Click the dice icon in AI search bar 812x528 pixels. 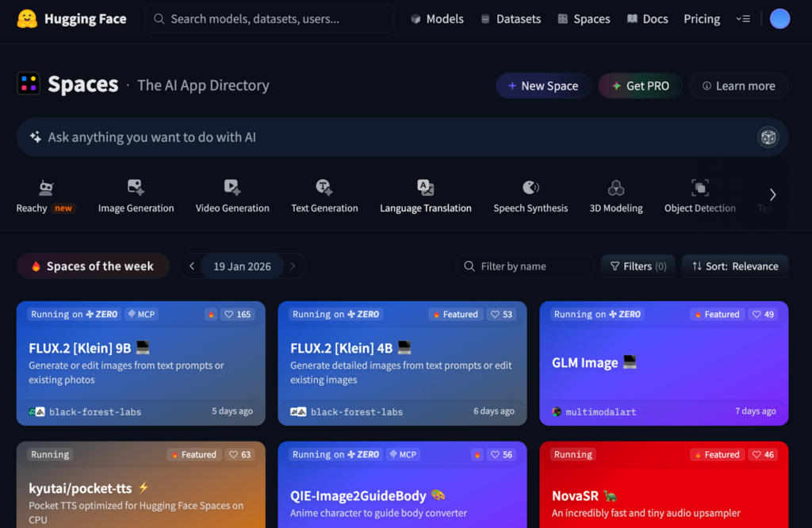coord(768,137)
